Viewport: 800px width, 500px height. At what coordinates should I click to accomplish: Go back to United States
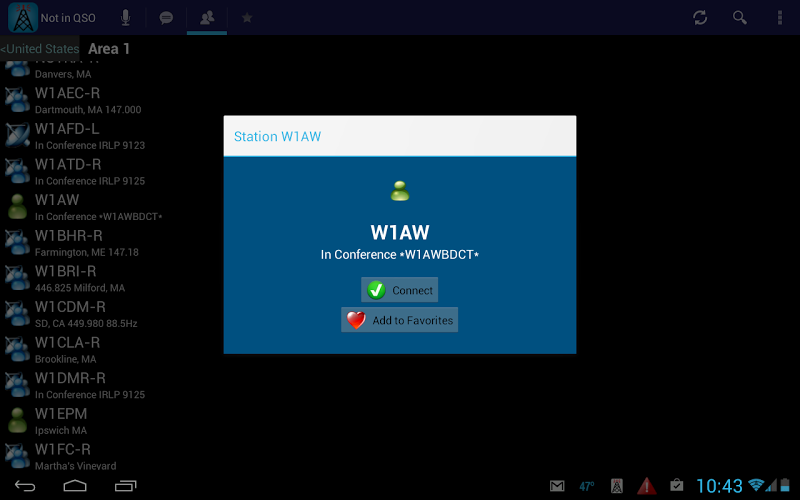pos(40,48)
